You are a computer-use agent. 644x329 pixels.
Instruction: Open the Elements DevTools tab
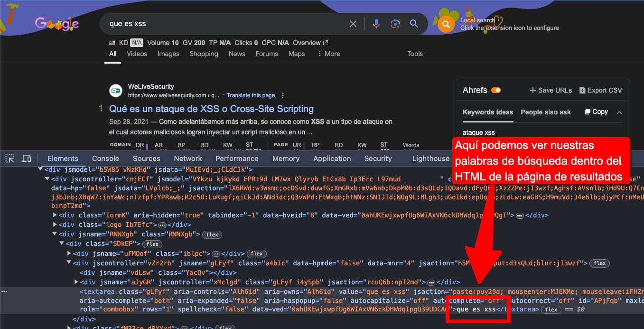tap(63, 159)
